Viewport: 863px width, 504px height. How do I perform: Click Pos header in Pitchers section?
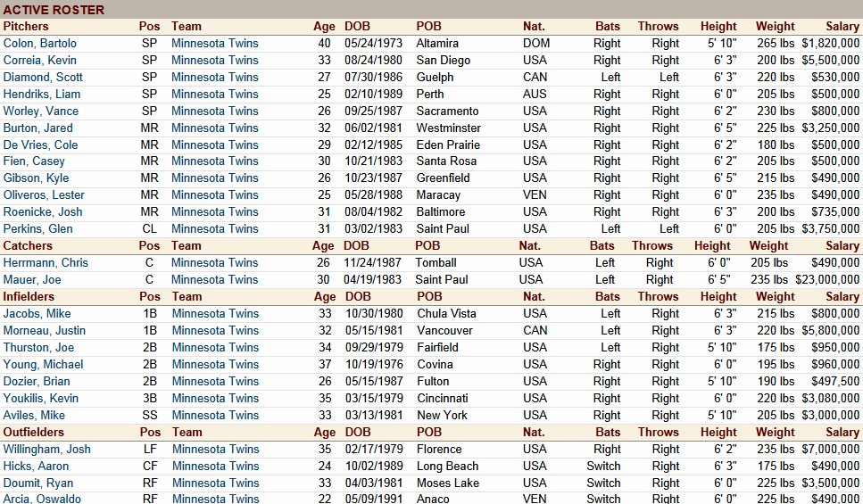pos(150,27)
